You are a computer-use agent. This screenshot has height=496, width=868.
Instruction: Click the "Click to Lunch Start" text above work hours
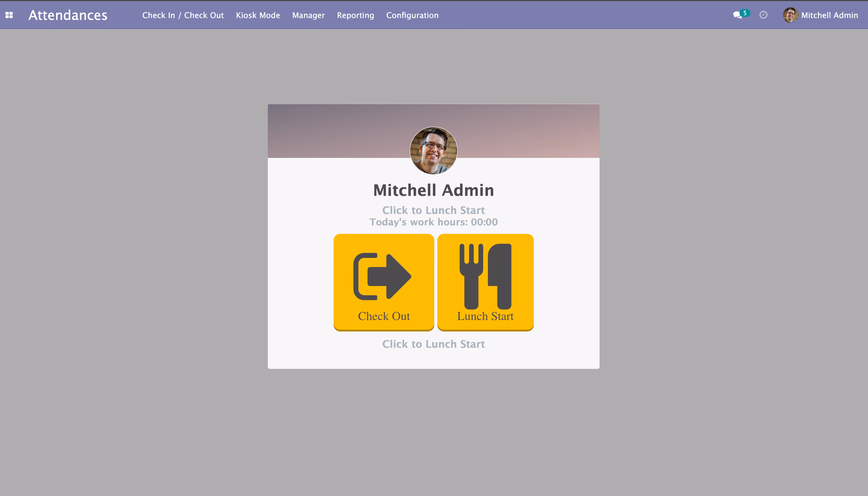433,210
